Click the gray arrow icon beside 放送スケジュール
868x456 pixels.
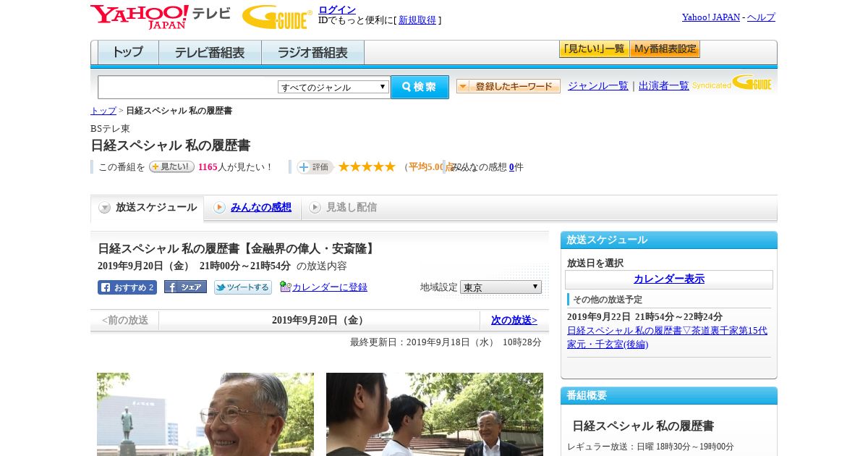tap(105, 208)
